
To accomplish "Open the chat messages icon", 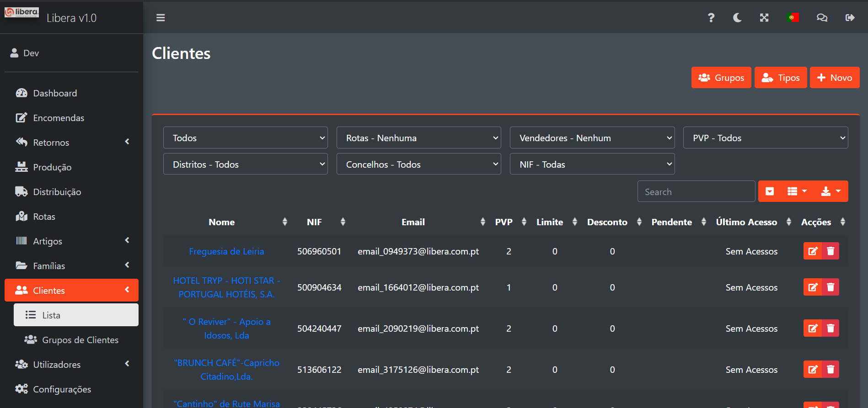I will (822, 18).
